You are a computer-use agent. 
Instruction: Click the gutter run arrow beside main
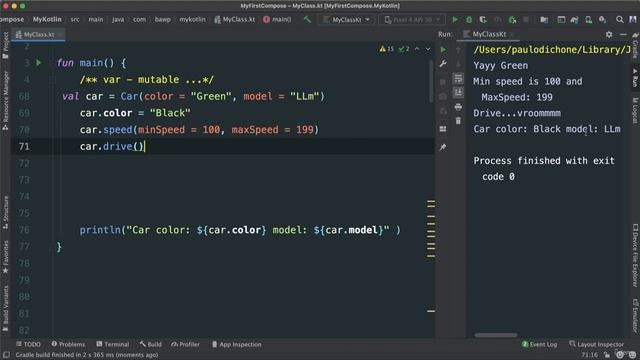[39, 63]
